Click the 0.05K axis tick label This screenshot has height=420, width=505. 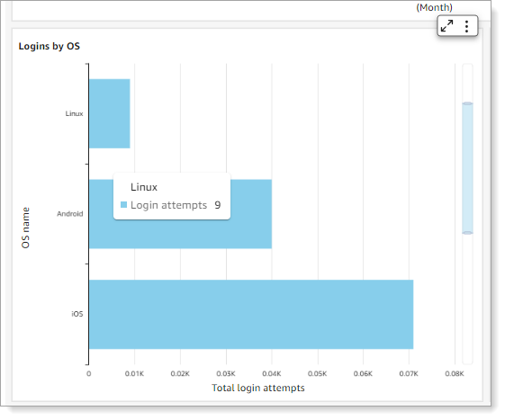click(317, 373)
